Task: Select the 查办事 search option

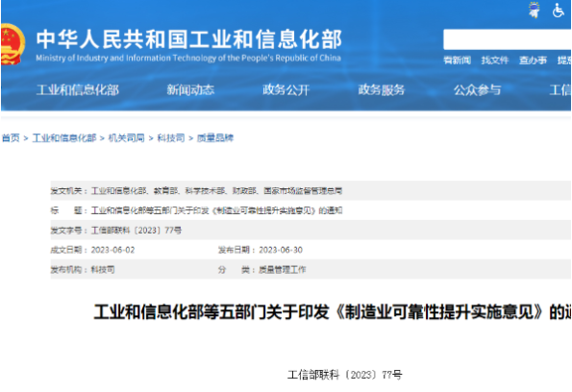Action: (x=533, y=61)
